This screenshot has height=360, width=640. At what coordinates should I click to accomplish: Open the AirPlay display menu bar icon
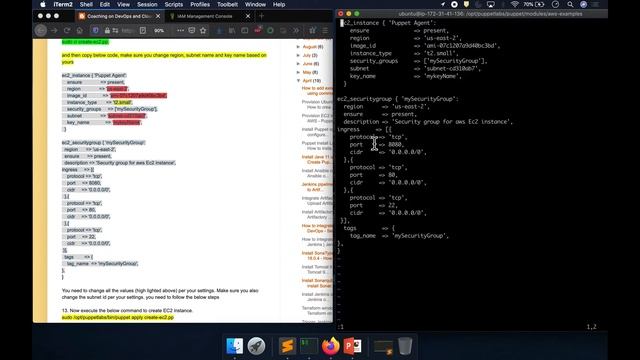tap(491, 4)
